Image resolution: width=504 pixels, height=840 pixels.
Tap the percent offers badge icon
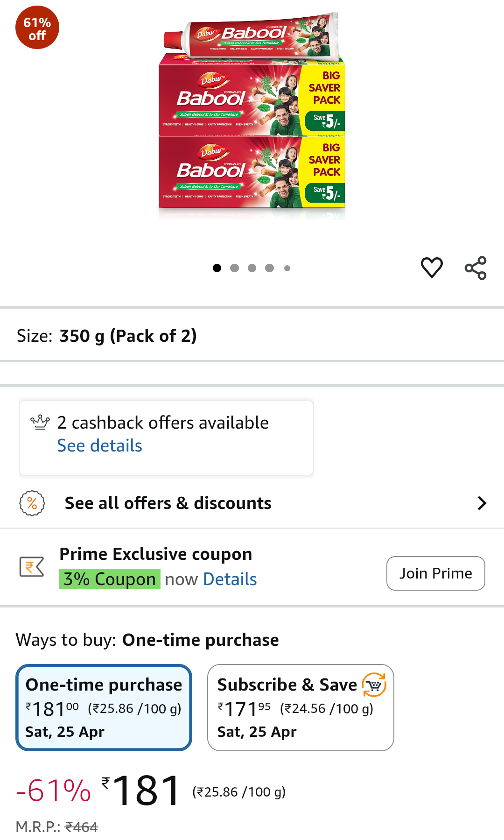[x=32, y=503]
